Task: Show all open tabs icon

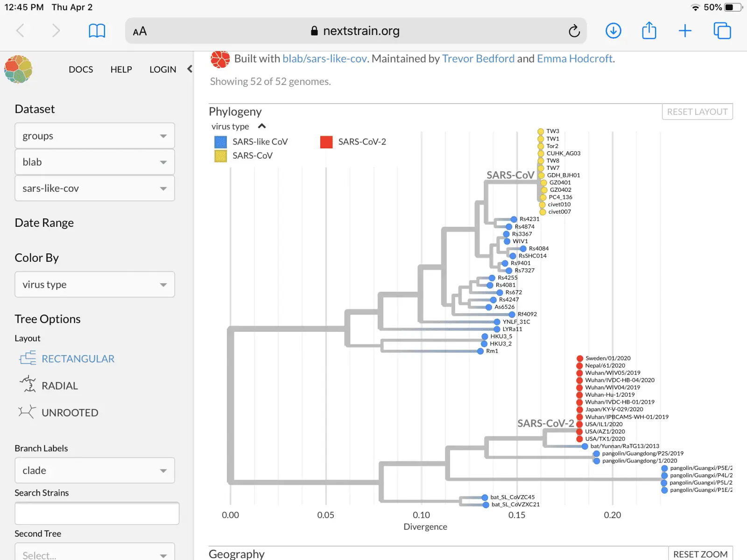Action: click(x=722, y=31)
